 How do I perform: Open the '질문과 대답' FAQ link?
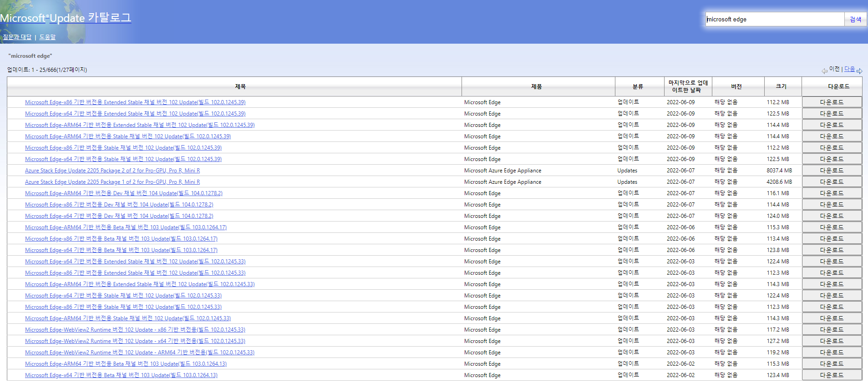point(17,37)
